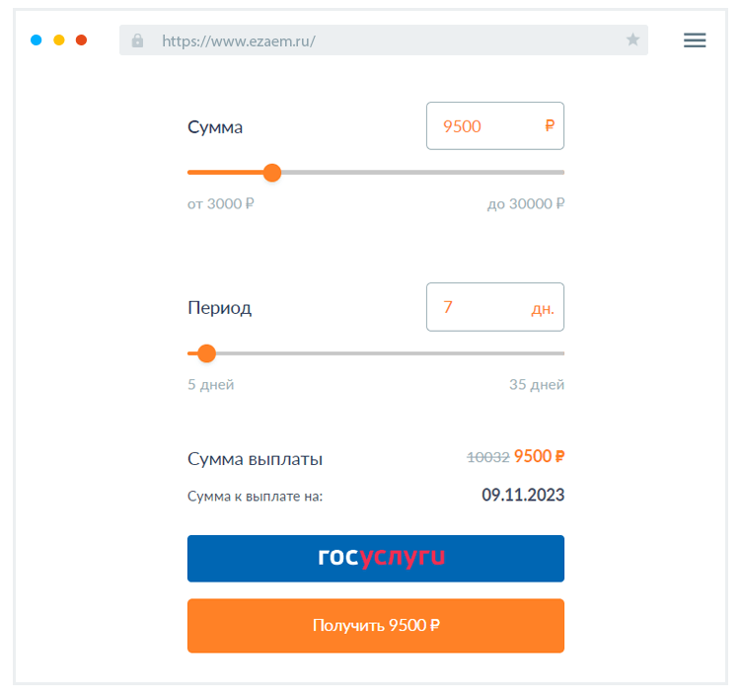This screenshot has width=741, height=700.
Task: Log in via Госуслуги button
Action: click(376, 558)
